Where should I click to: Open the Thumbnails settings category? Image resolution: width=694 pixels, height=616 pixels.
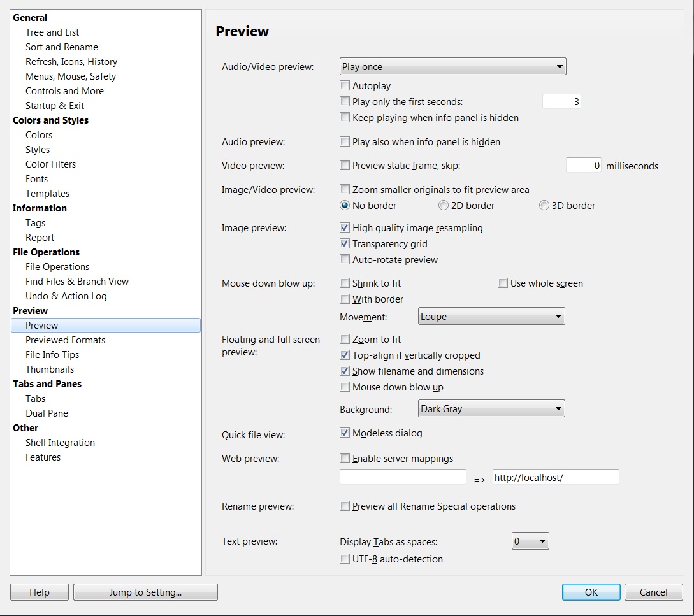pyautogui.click(x=50, y=369)
